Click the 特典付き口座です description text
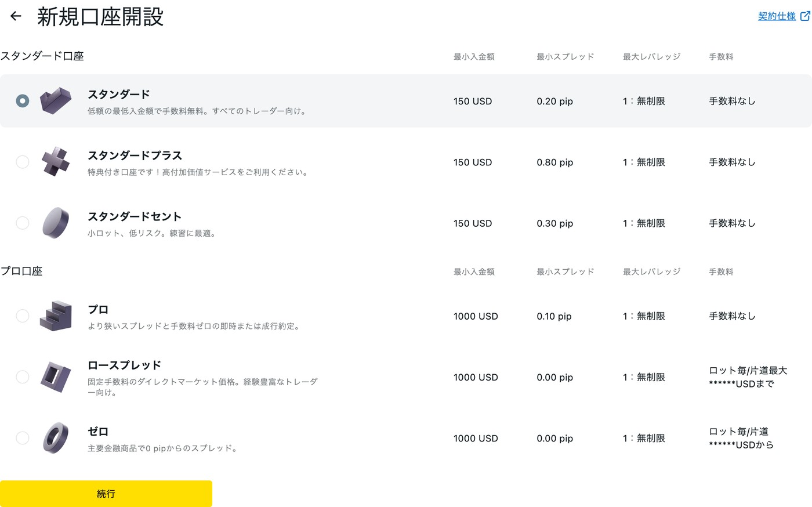The width and height of the screenshot is (812, 507). click(x=200, y=172)
